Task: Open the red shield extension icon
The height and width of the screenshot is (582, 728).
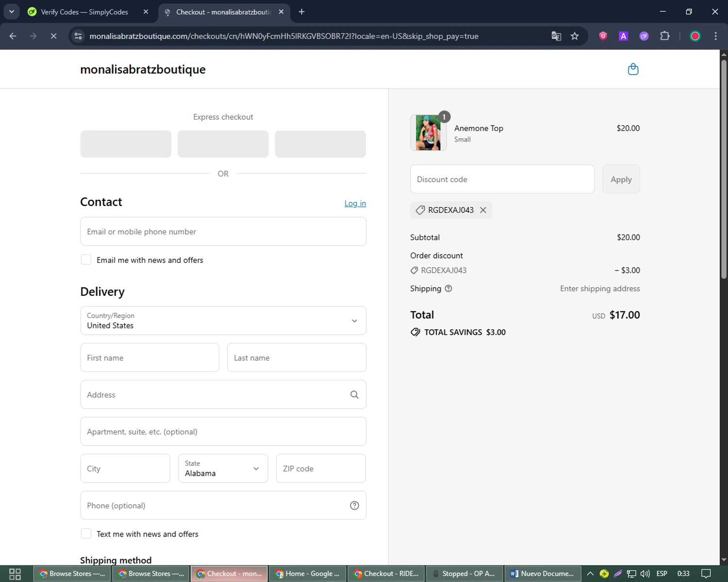Action: (603, 36)
